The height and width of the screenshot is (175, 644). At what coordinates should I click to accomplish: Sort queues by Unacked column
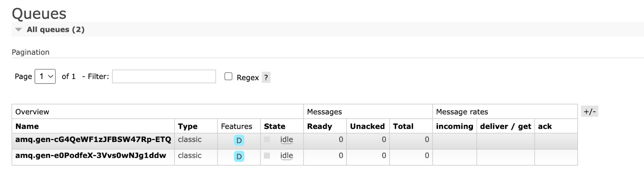[x=367, y=126]
